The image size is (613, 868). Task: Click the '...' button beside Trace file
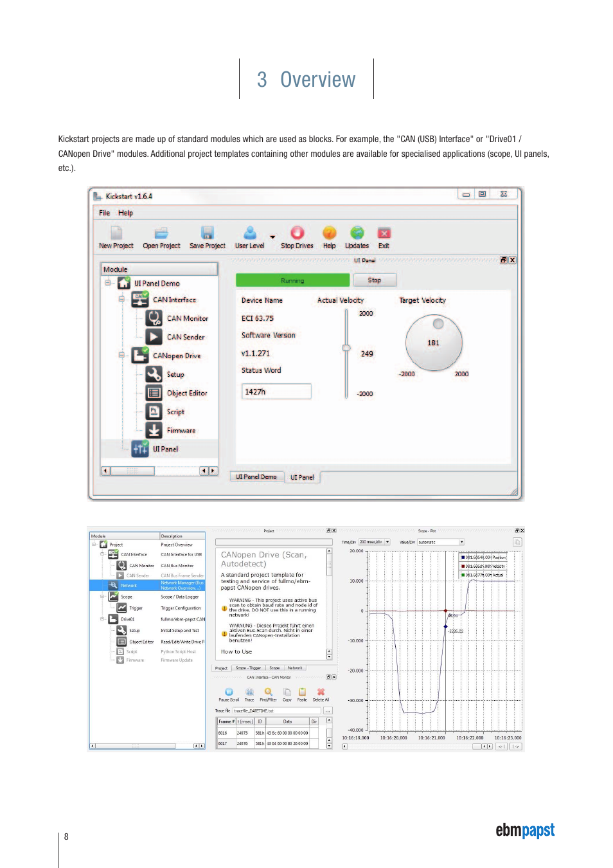(328, 710)
